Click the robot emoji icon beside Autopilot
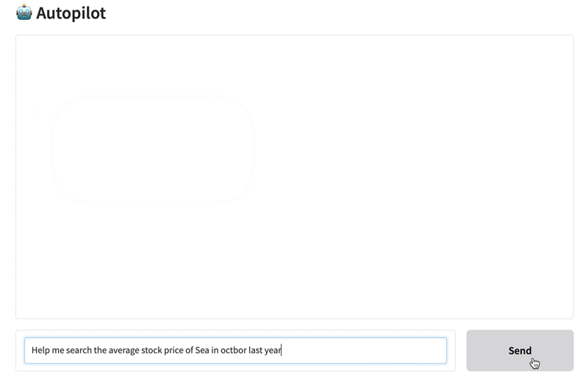Image resolution: width=588 pixels, height=384 pixels. click(x=24, y=12)
